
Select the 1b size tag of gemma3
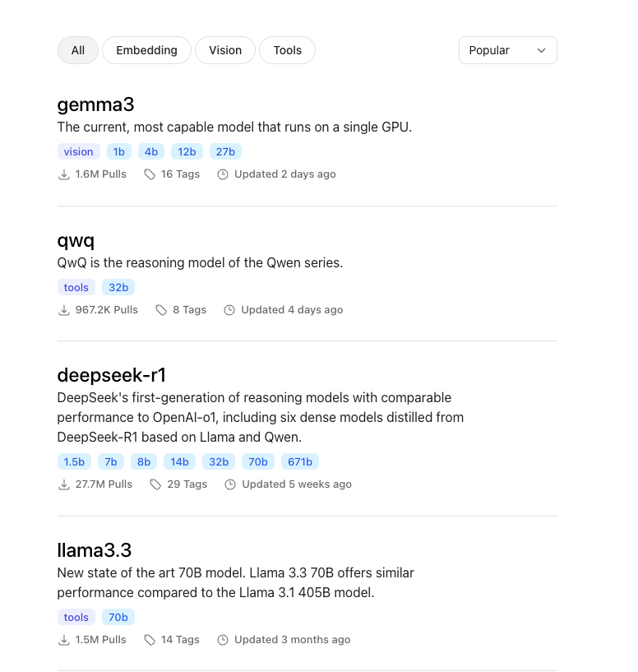(118, 151)
